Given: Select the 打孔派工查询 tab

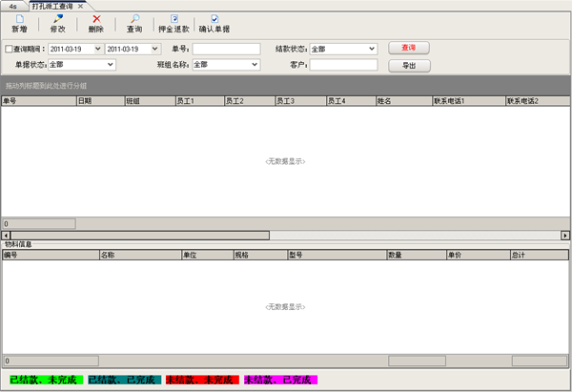Looking at the screenshot, I should point(52,6).
